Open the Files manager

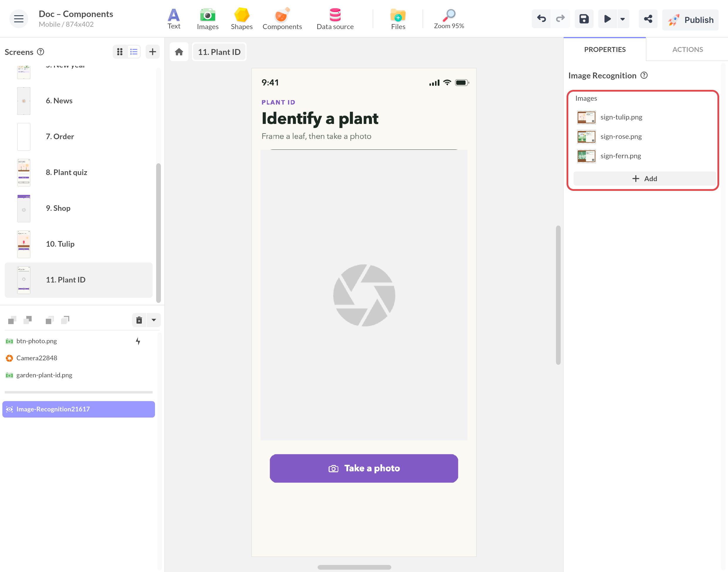pos(398,19)
